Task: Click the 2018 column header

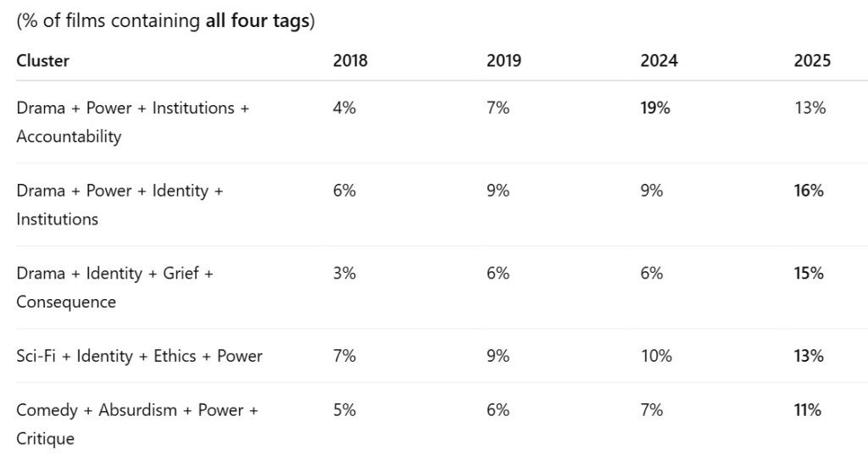Action: point(350,60)
